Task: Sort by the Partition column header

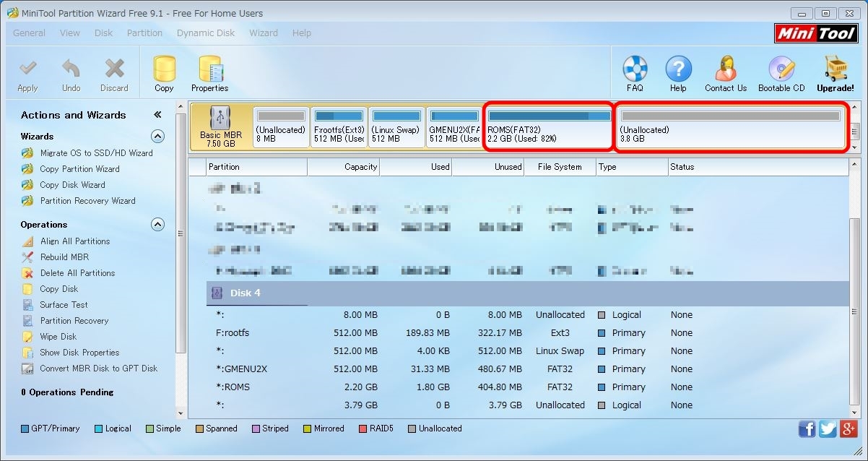Action: tap(256, 167)
